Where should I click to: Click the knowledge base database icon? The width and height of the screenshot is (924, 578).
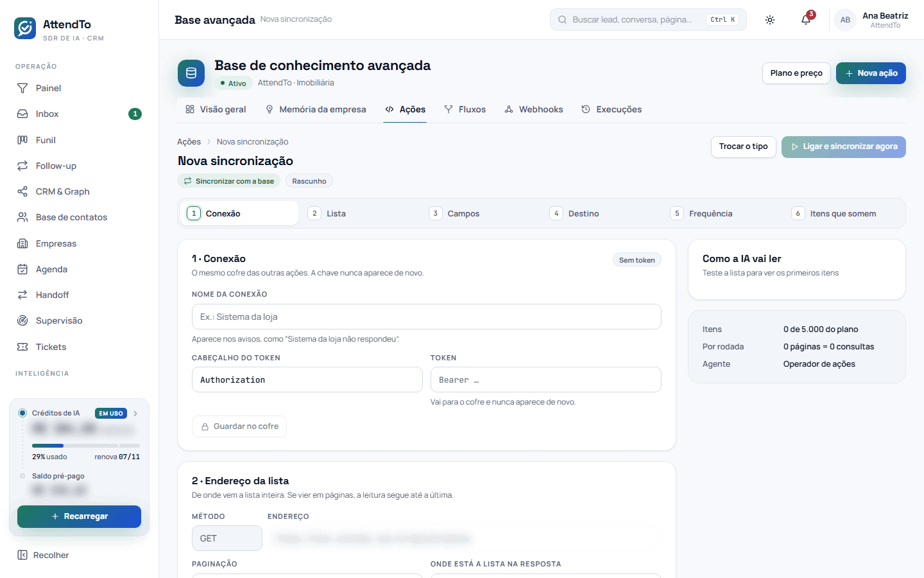point(191,73)
